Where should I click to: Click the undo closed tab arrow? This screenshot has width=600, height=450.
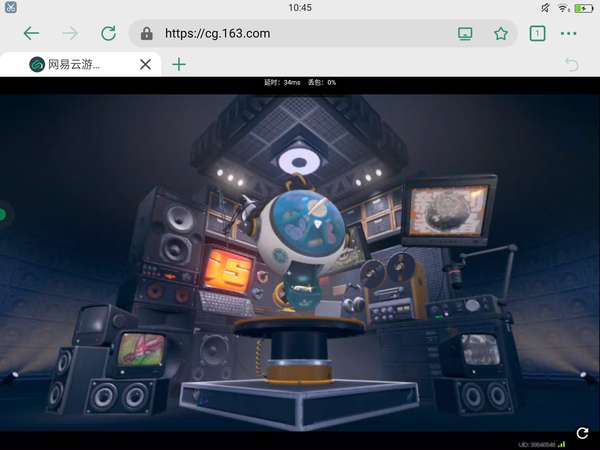[x=572, y=64]
